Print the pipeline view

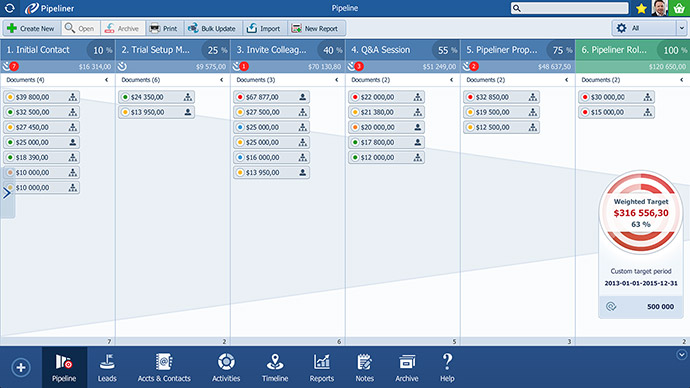tap(164, 29)
